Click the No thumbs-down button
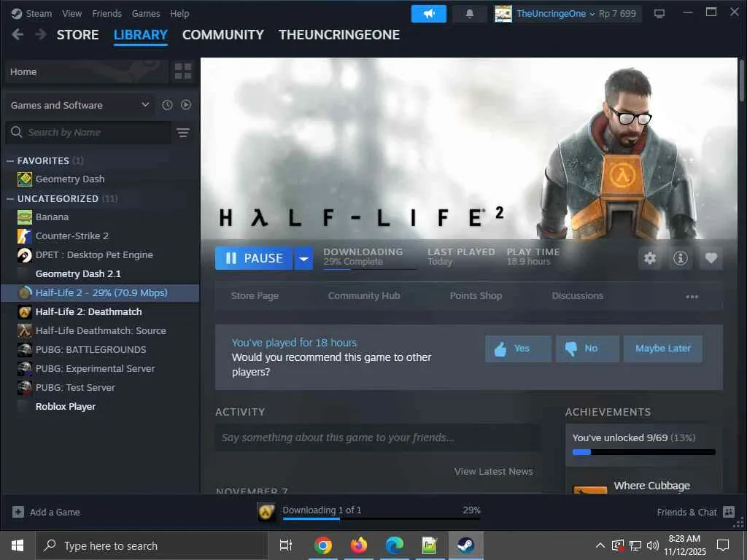Screen dimensions: 747x560 tap(587, 349)
